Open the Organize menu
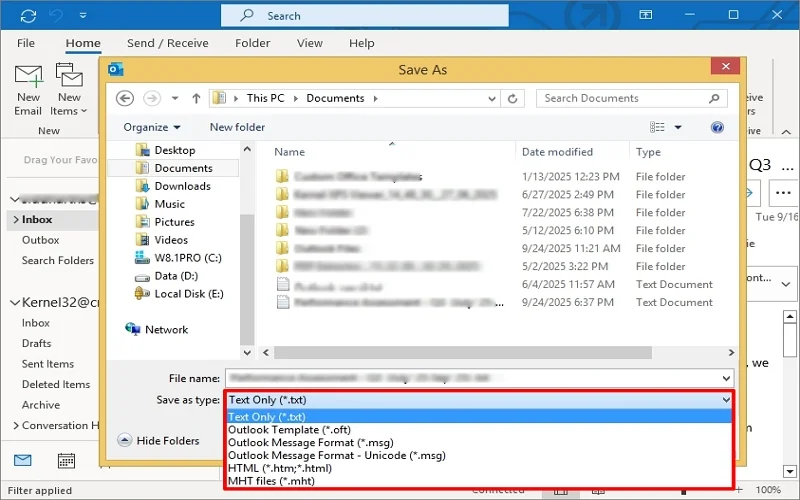The height and width of the screenshot is (500, 800). pyautogui.click(x=152, y=127)
